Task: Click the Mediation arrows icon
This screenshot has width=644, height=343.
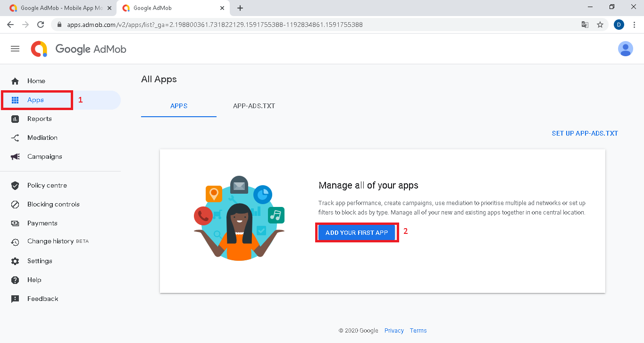Action: coord(15,138)
